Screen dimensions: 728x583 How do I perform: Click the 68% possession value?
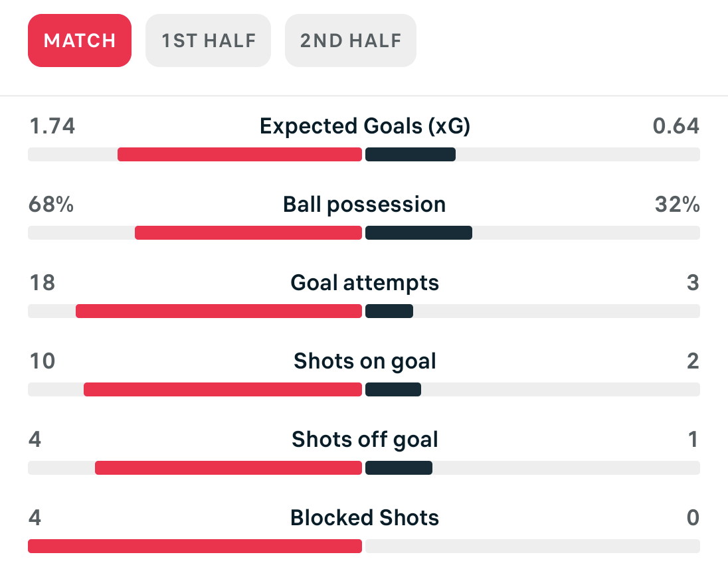[x=51, y=204]
